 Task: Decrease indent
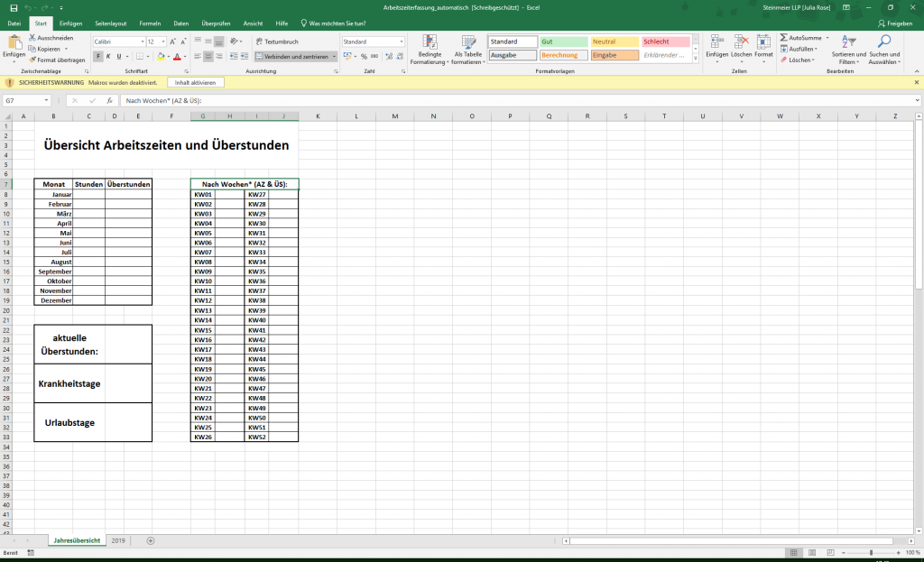(234, 57)
